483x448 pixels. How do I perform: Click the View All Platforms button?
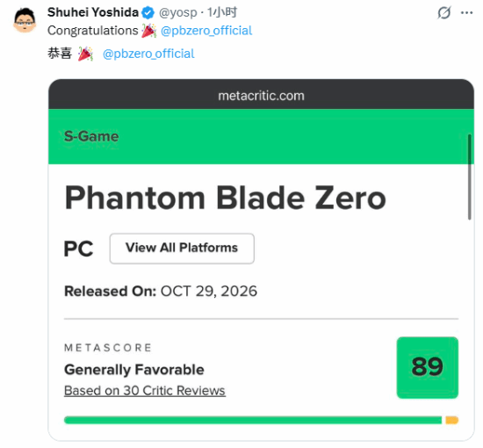tap(182, 249)
